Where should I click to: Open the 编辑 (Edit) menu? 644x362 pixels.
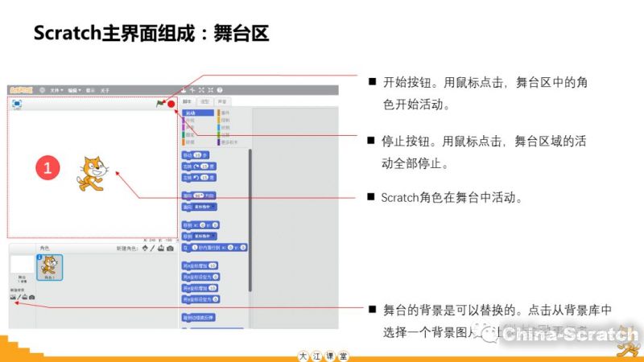[x=73, y=90]
